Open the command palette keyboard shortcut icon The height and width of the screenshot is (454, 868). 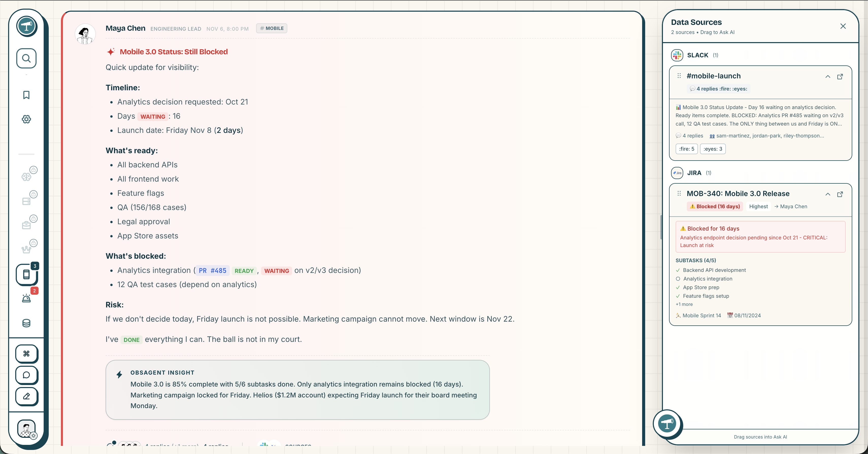pos(26,354)
